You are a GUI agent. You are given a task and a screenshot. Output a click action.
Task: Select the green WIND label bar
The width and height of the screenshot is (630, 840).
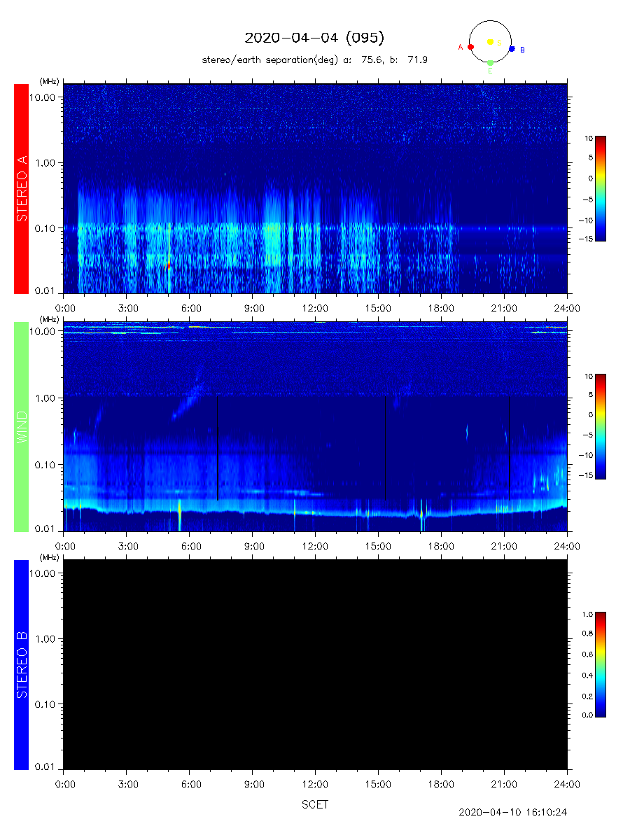21,426
